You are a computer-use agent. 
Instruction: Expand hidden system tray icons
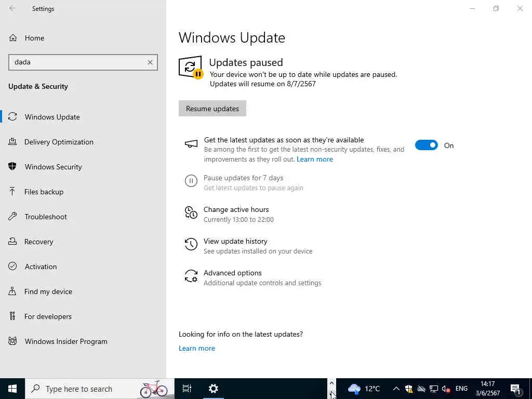click(396, 389)
